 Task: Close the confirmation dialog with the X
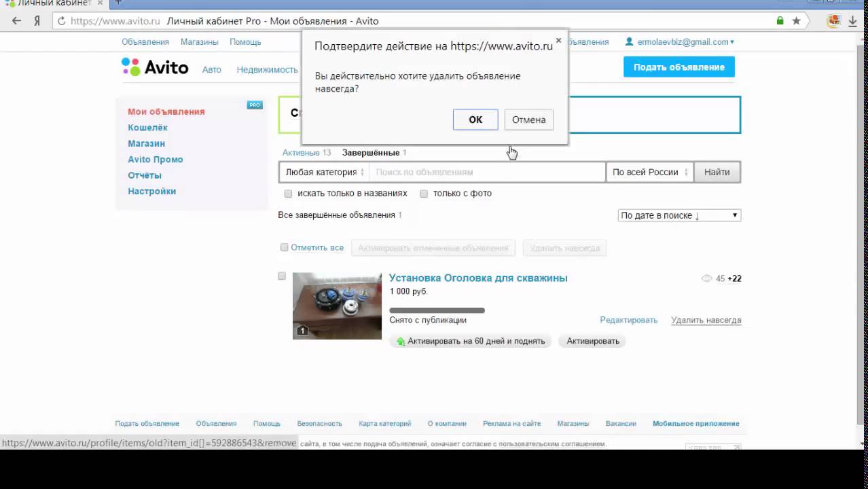558,40
